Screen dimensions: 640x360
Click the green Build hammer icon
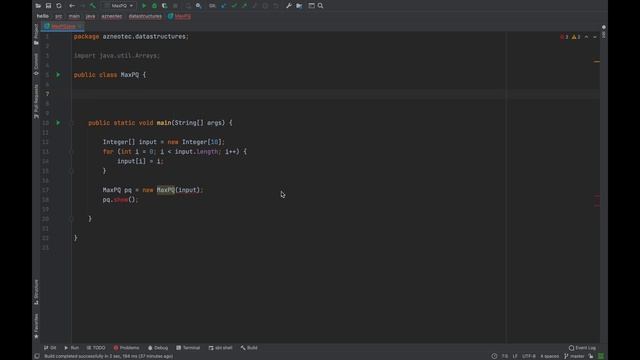(93, 6)
